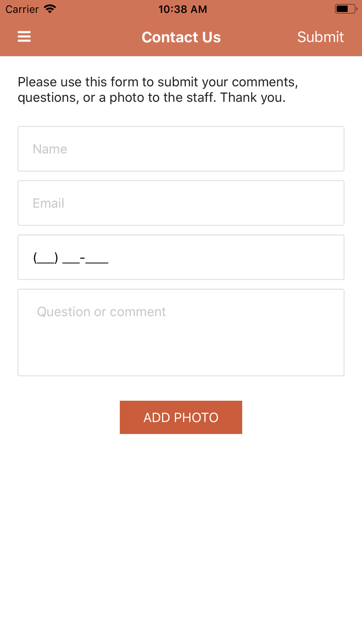Tap the battery indicator icon
This screenshot has height=644, width=362.
(346, 9)
